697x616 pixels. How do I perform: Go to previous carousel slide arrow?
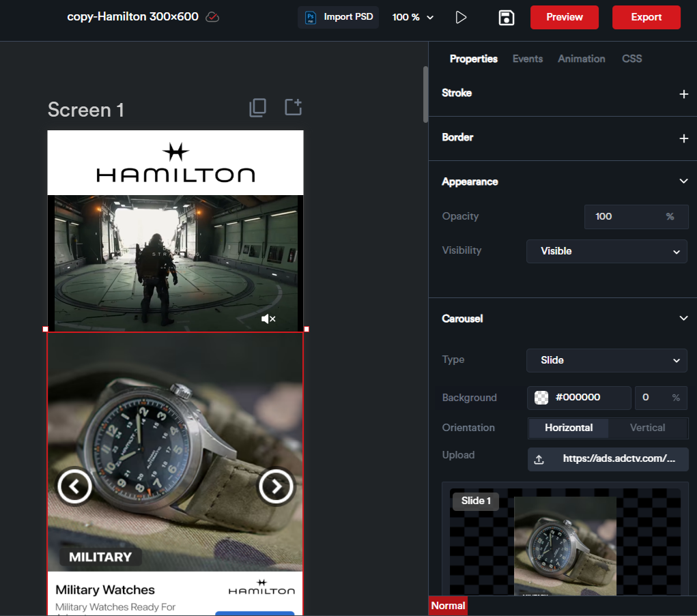point(74,486)
